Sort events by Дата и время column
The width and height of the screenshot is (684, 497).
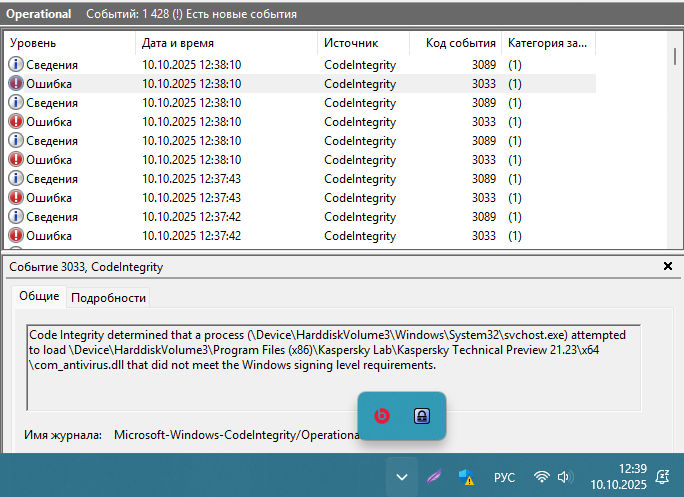pos(226,43)
